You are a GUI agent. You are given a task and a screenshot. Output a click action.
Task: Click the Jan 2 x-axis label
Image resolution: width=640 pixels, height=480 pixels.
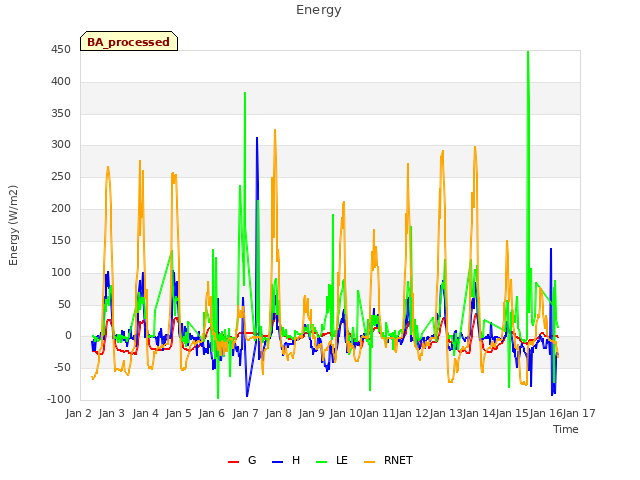pyautogui.click(x=78, y=413)
